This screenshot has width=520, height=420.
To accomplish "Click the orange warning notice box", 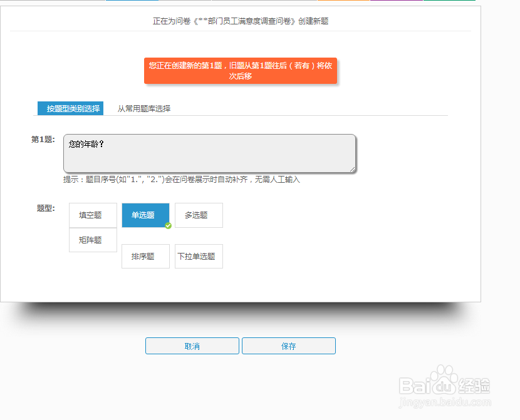I will (241, 71).
